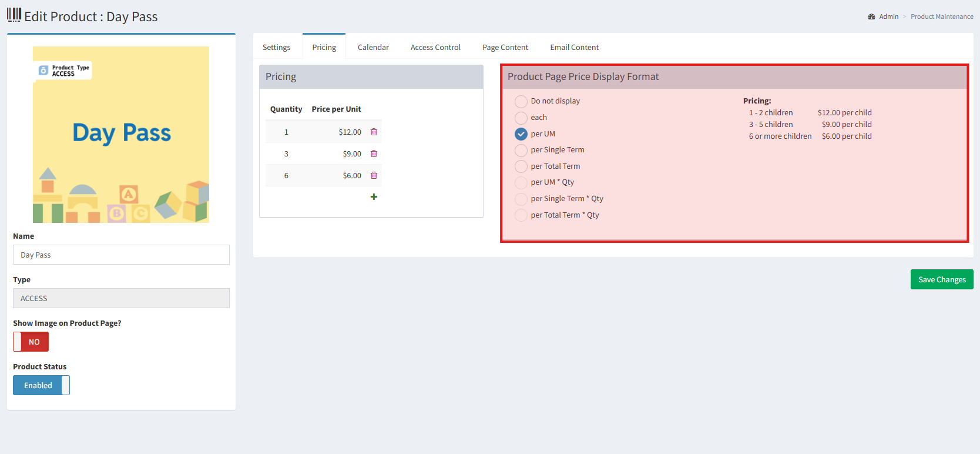Switch to the Calendar tab
The image size is (980, 454).
pos(373,47)
